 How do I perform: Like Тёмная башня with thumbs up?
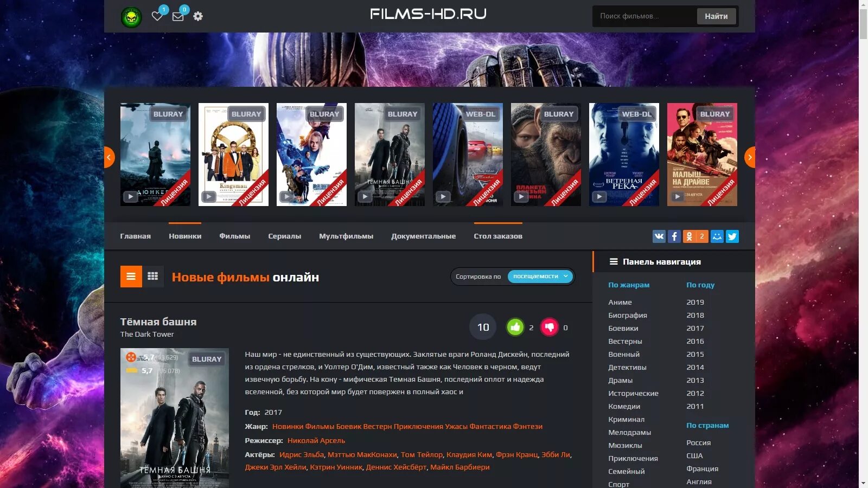tap(515, 327)
